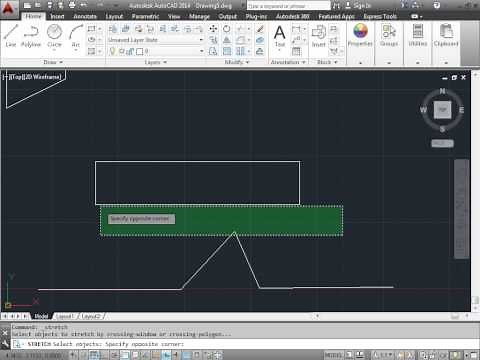The image size is (480, 360).
Task: Toggle layer 0 lock icon
Action: [x=130, y=51]
